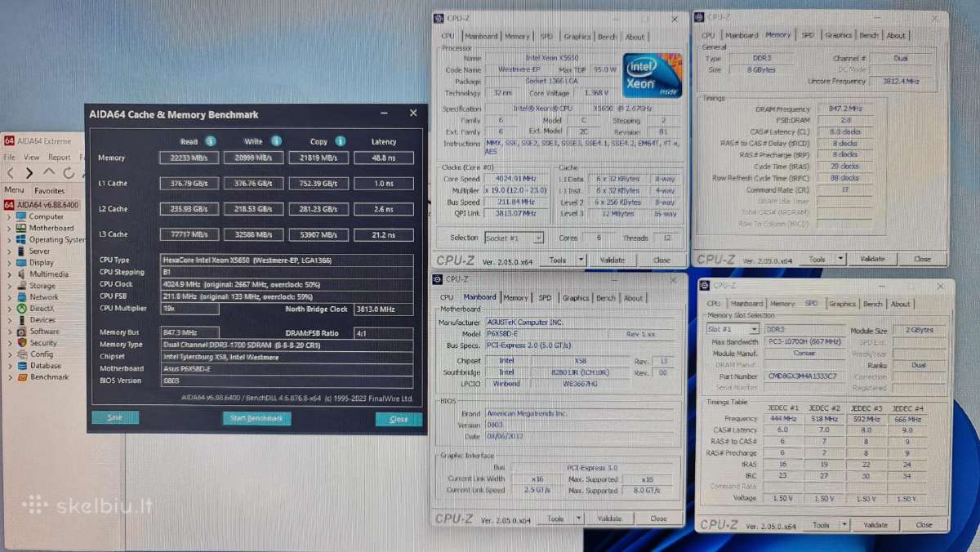This screenshot has height=552, width=980.
Task: Open Graphics tab in Memory CPU-Z window
Action: click(838, 35)
